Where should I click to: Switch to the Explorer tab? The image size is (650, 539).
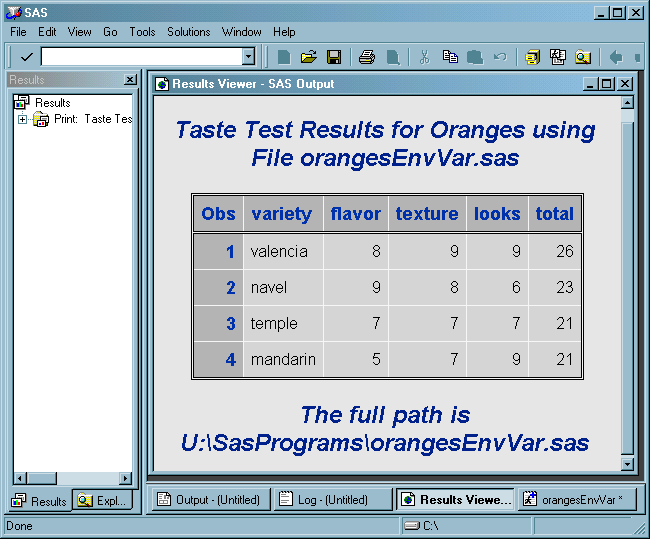[x=104, y=500]
